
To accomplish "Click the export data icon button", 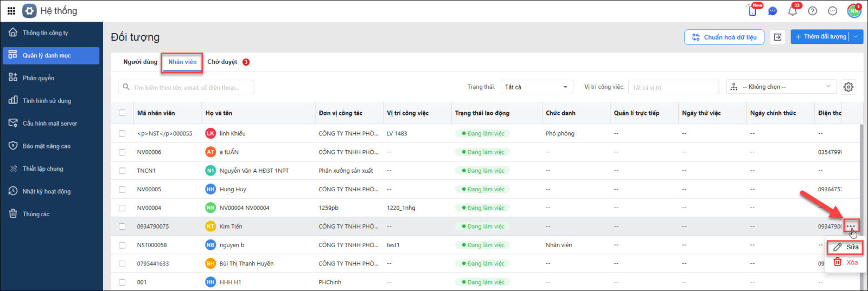I will click(777, 37).
